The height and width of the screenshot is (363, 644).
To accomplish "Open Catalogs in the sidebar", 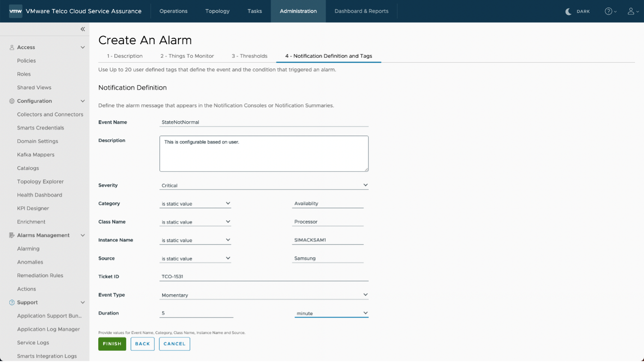I will coord(28,168).
